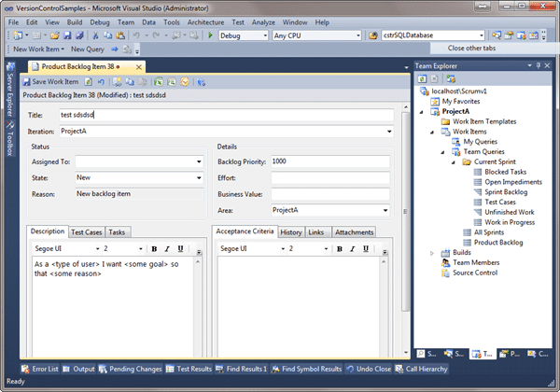
Task: Open the Debug configuration dropdown
Action: coord(265,35)
